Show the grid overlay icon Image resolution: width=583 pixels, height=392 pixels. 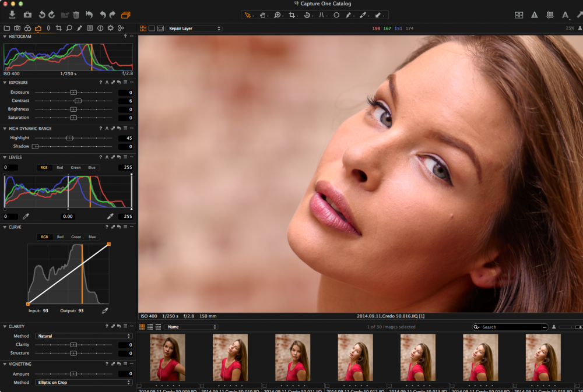point(550,15)
